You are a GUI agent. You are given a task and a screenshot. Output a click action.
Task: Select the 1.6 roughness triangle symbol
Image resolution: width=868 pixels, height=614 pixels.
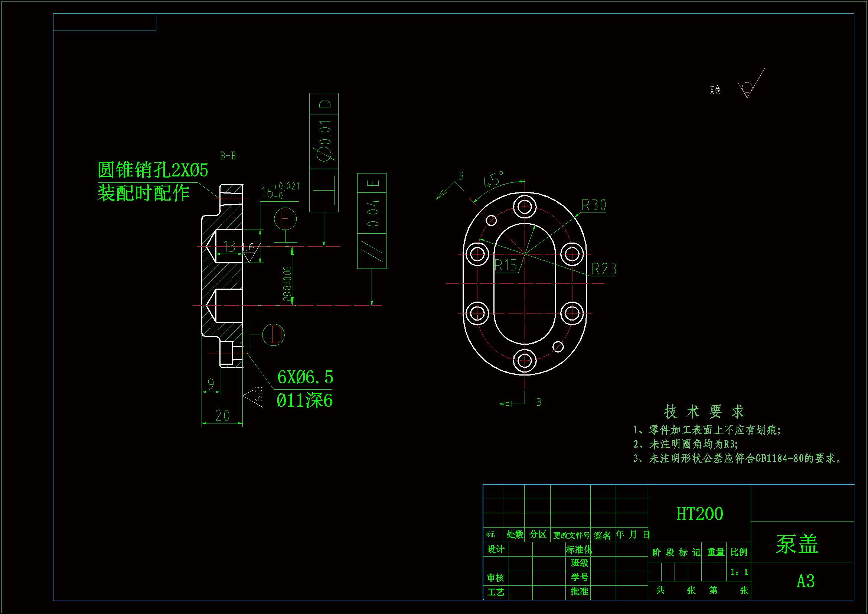(249, 257)
